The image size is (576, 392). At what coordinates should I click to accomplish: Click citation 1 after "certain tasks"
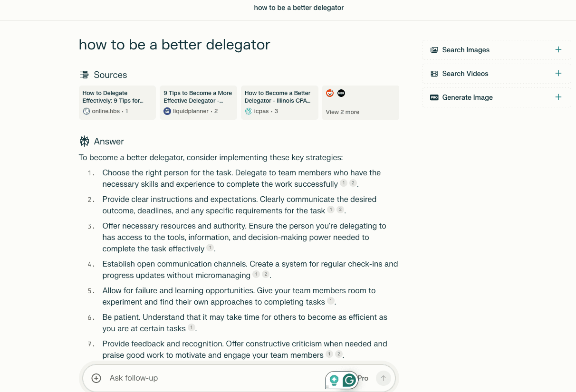pos(192,327)
